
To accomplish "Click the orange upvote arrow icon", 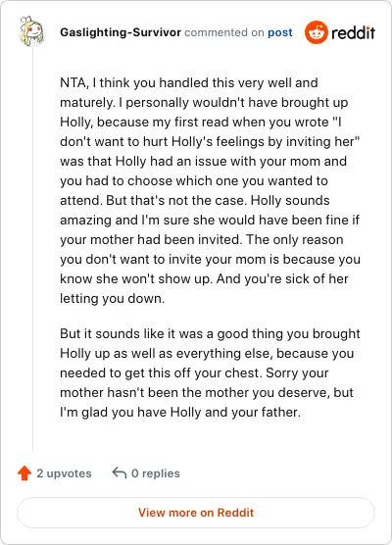I will pyautogui.click(x=24, y=473).
